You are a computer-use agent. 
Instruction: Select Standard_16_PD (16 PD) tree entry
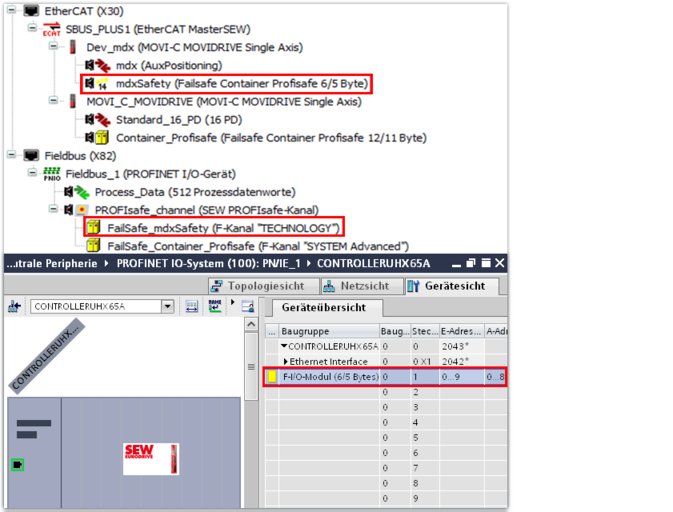point(168,119)
